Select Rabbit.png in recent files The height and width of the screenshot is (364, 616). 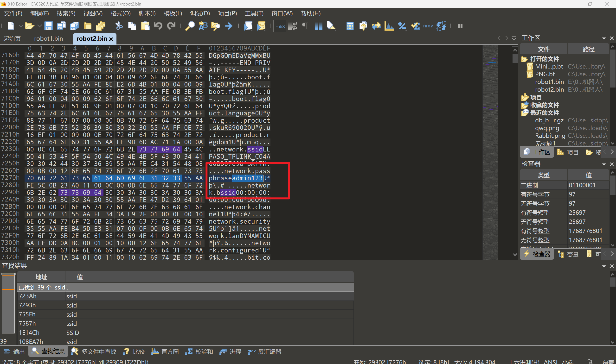550,136
